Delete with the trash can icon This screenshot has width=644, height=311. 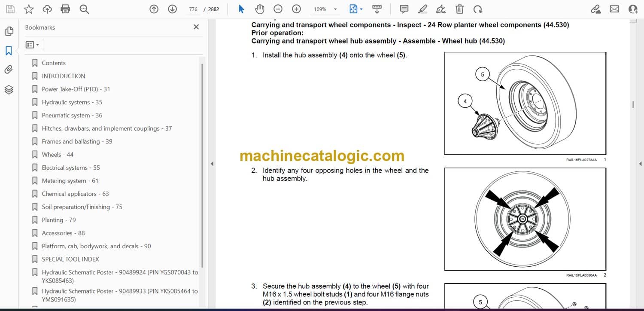pyautogui.click(x=459, y=9)
